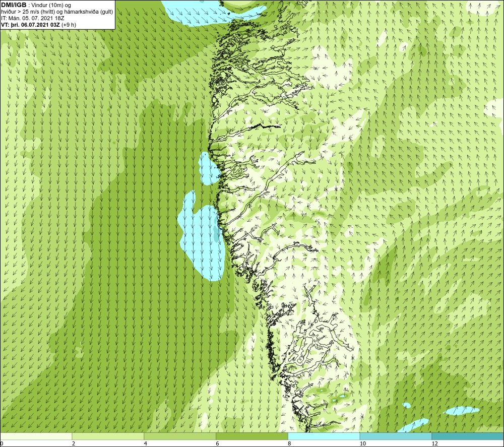Click the dark teal 12+ m/s color band
The image size is (504, 447).
[x=468, y=436]
